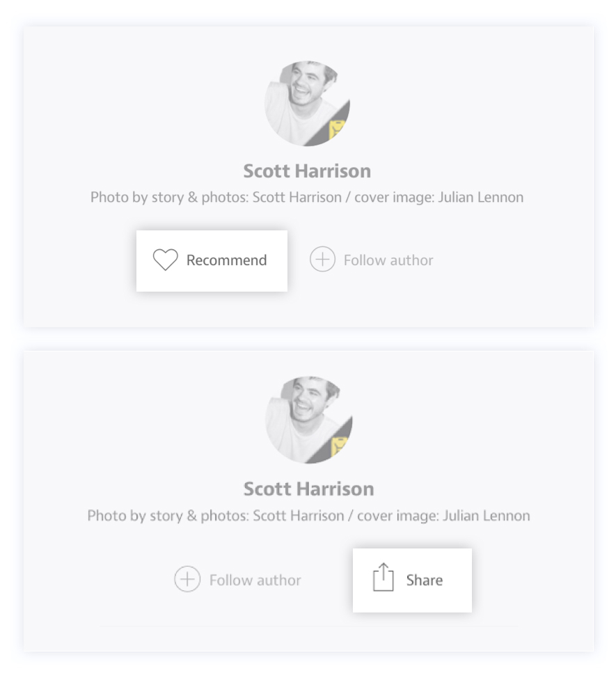
Task: Open the author avatar in the Share card
Action: click(309, 420)
